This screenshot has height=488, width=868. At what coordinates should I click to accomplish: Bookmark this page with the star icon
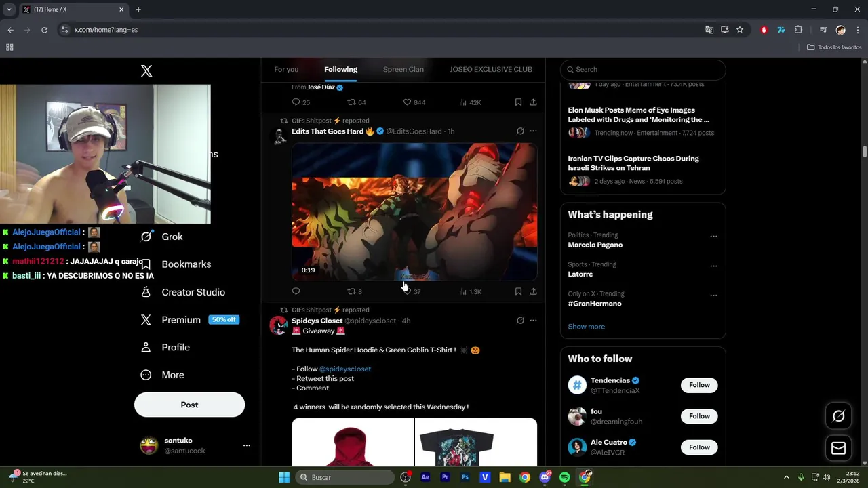click(x=740, y=30)
